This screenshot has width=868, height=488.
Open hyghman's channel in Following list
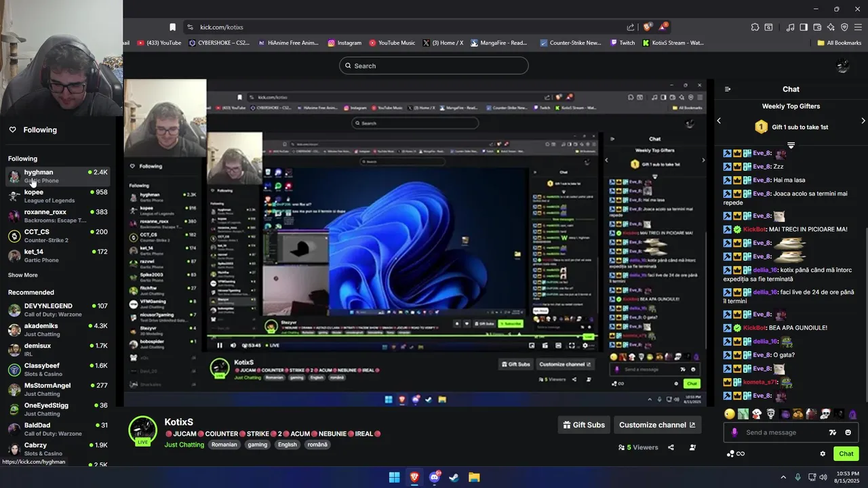pos(58,176)
